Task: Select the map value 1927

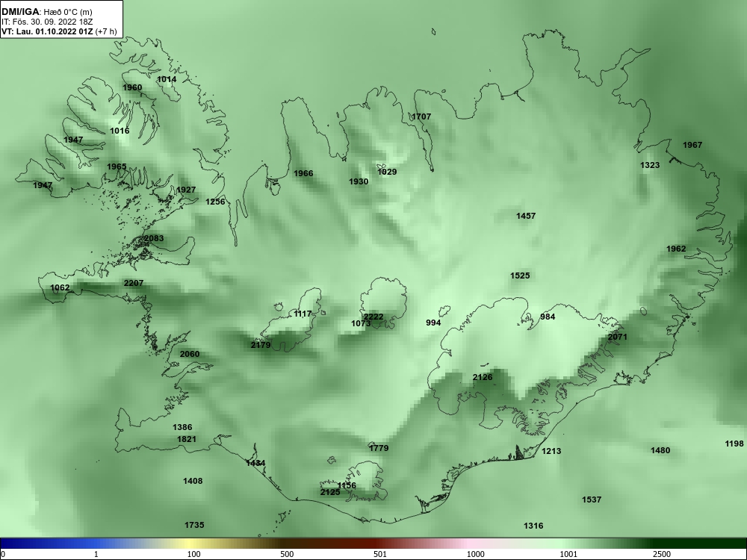Action: [x=186, y=190]
